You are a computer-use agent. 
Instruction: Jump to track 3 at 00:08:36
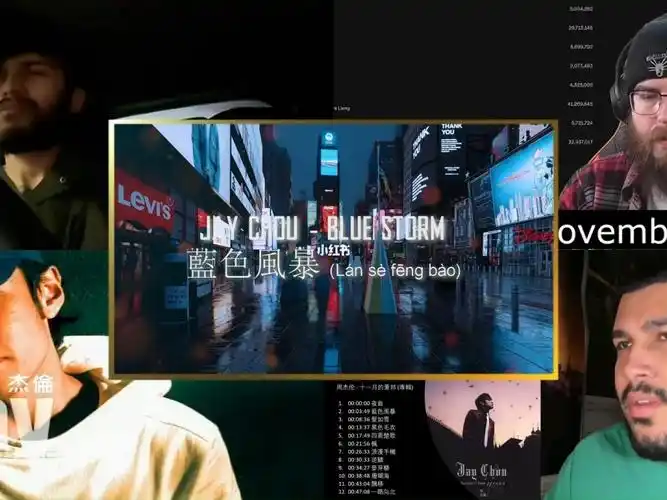click(364, 419)
